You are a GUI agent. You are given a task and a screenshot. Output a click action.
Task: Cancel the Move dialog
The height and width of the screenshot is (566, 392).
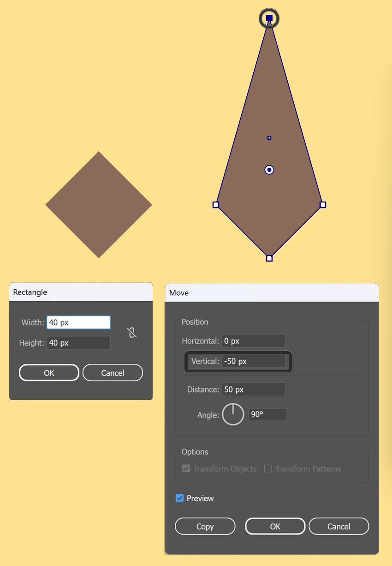click(x=339, y=526)
